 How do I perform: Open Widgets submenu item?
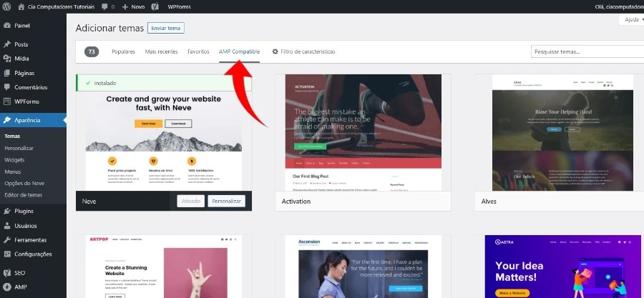14,160
